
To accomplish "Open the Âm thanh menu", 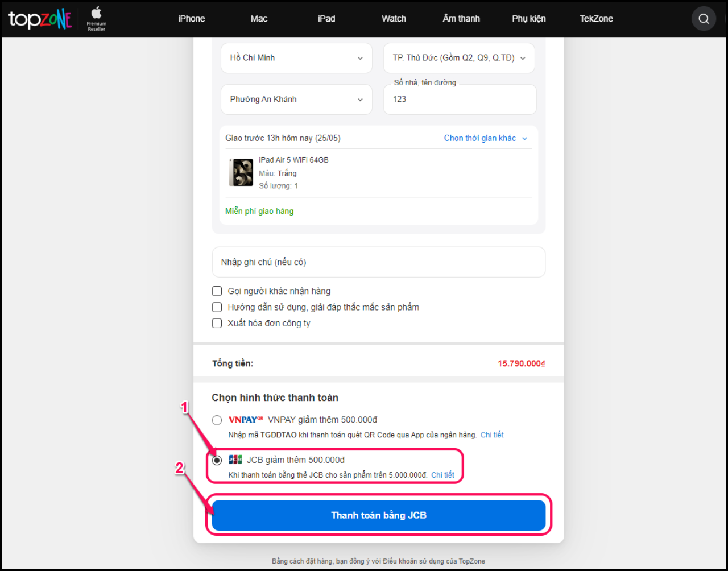I will coord(461,19).
